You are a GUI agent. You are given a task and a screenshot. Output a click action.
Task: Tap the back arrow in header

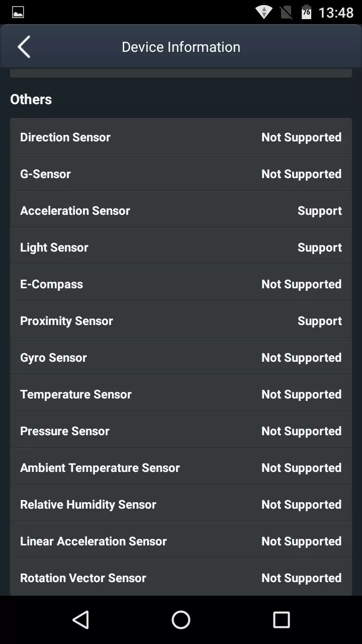pos(24,47)
